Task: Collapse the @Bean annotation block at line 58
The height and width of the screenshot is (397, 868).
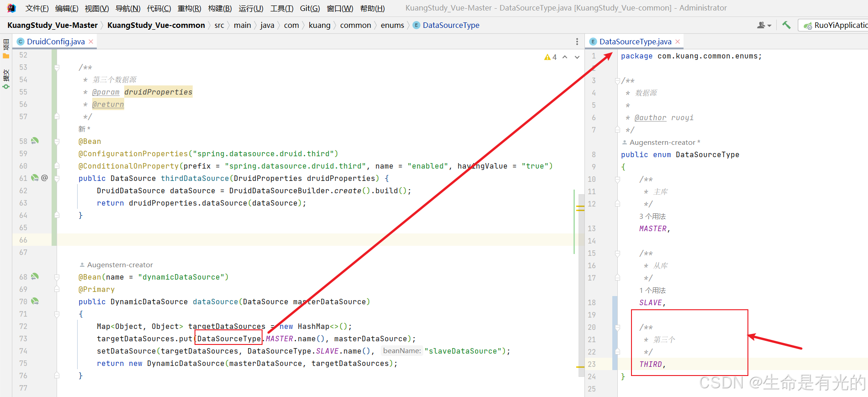Action: point(57,141)
